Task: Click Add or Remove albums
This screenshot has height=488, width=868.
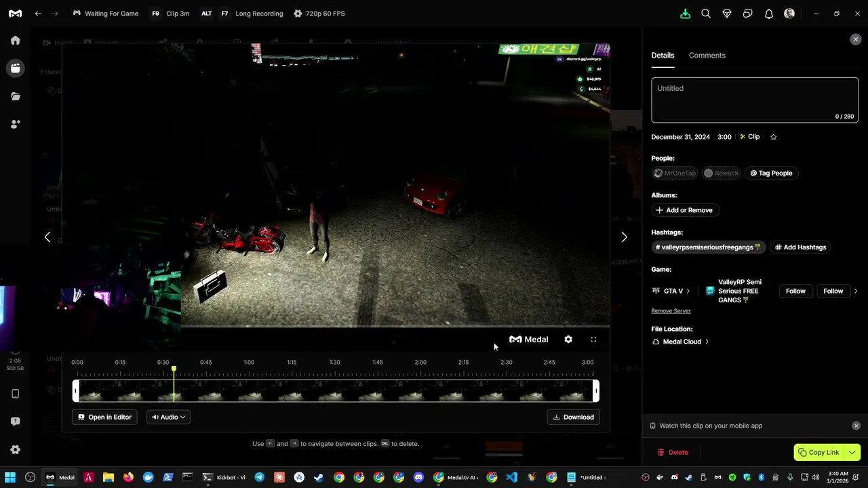Action: 684,210
